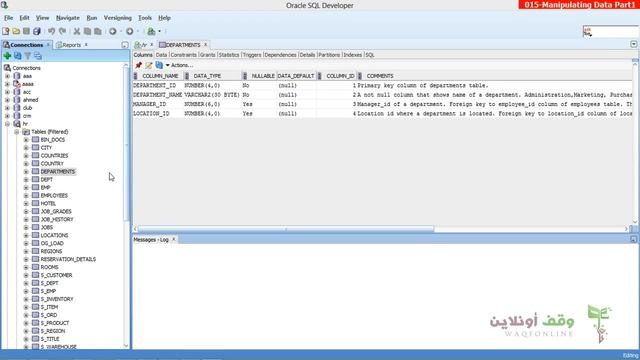Close the DEPARTMENTS editor tab
Screen dimensions: 640x360
click(x=205, y=44)
